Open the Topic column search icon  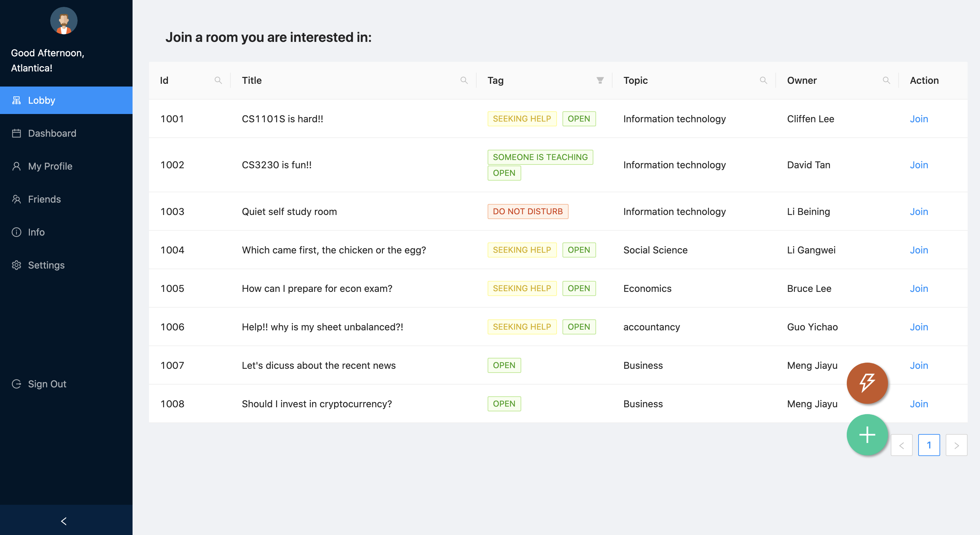(763, 80)
